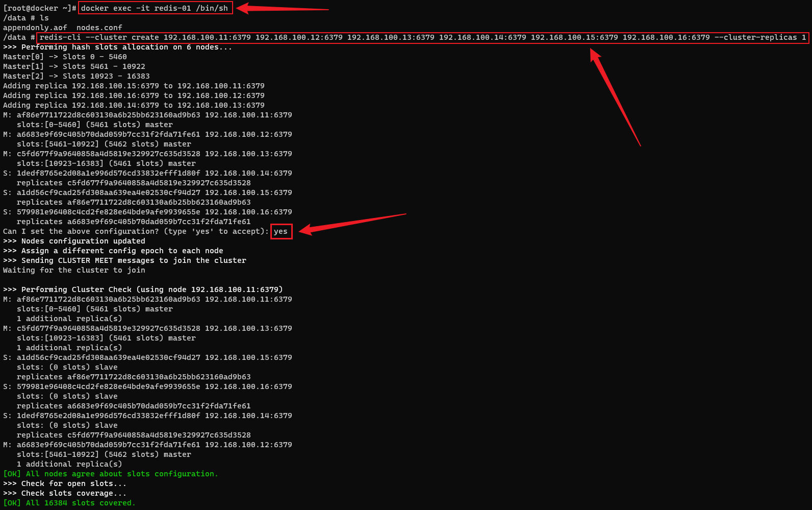
Task: Click '[OK] All nodes agree about slots configuration.'
Action: [111, 474]
